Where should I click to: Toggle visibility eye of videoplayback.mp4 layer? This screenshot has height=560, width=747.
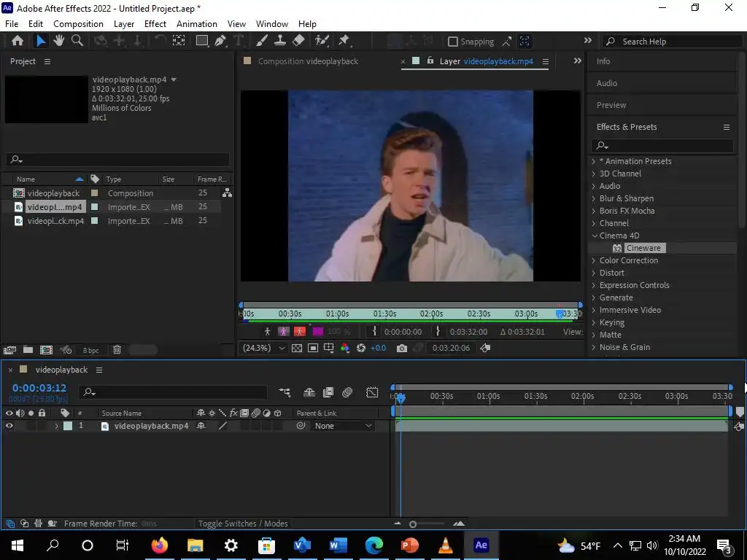tap(9, 426)
